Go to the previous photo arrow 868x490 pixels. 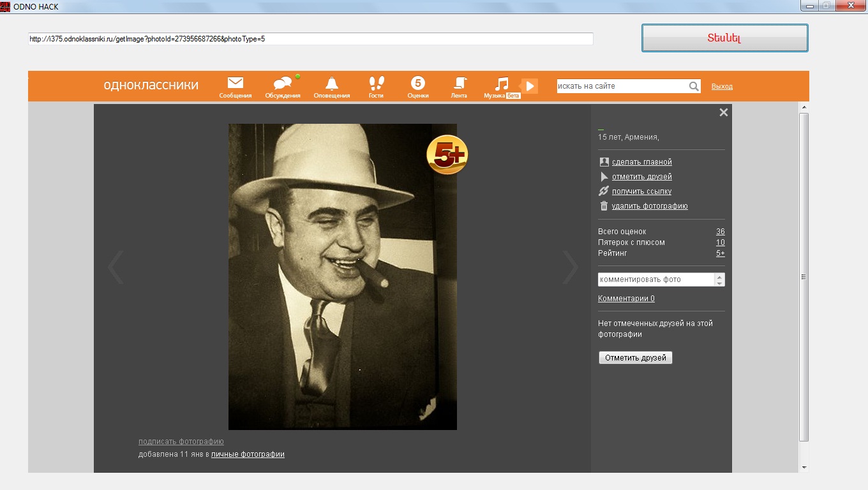point(116,267)
